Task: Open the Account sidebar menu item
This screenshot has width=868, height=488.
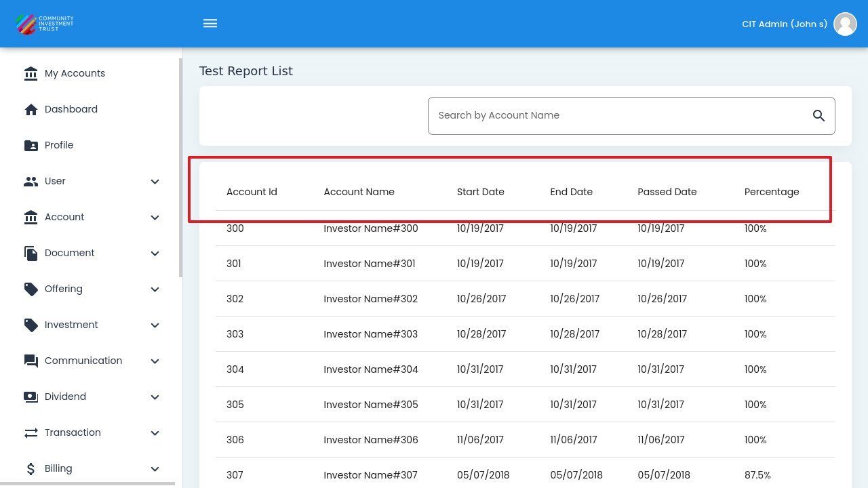Action: (x=64, y=217)
